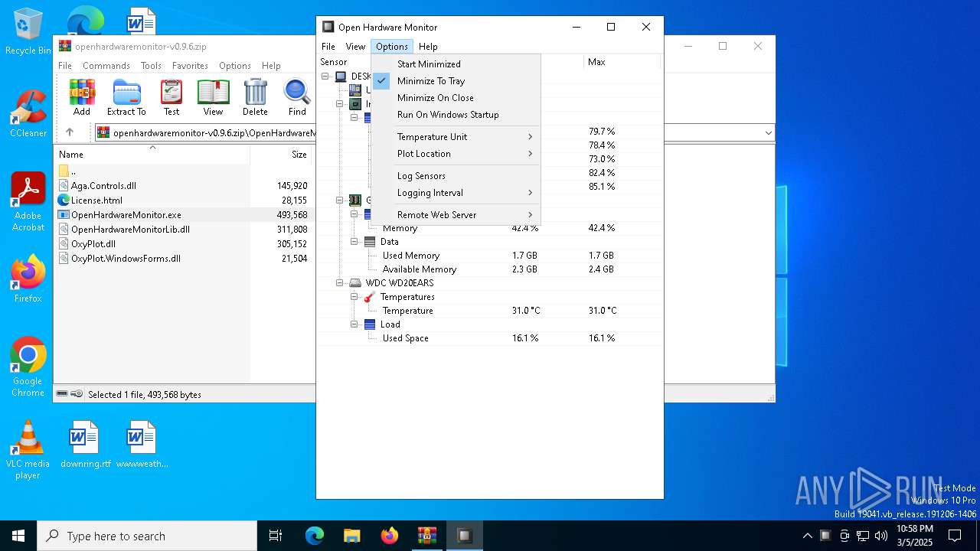Go up one level with WinRAR arrow button

(x=70, y=132)
